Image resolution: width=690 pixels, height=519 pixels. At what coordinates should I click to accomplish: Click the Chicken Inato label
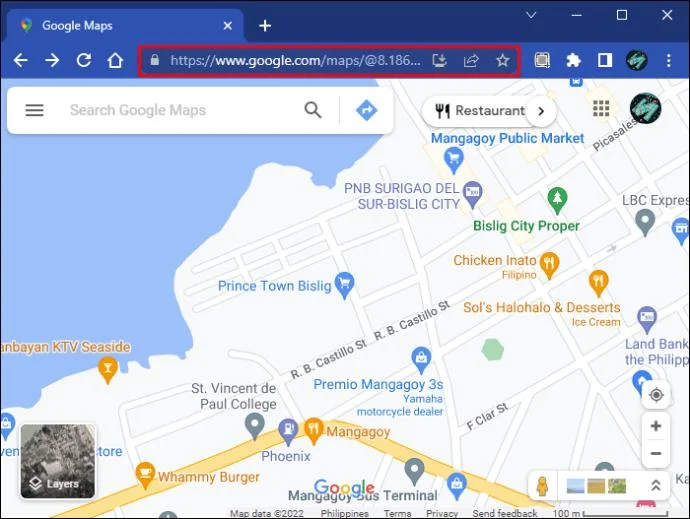point(495,261)
